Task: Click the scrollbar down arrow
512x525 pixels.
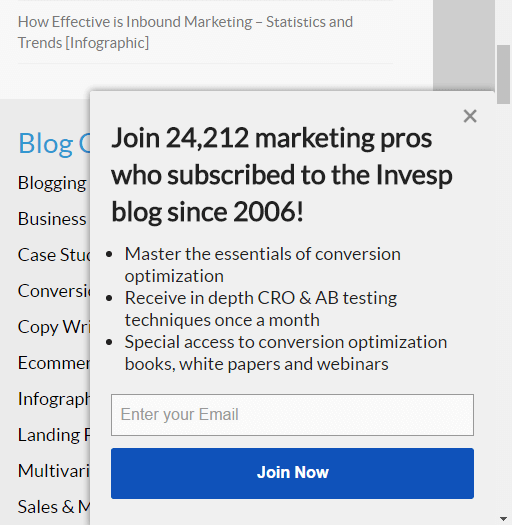Action: (503, 519)
